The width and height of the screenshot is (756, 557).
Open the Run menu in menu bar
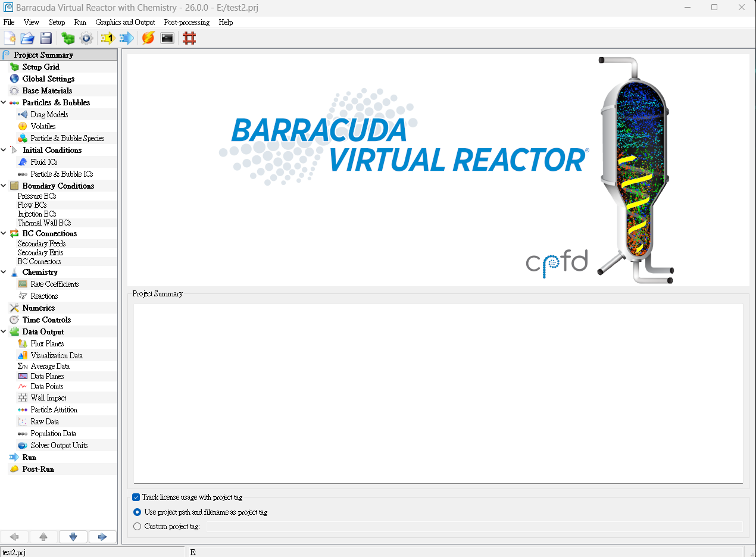(x=80, y=22)
